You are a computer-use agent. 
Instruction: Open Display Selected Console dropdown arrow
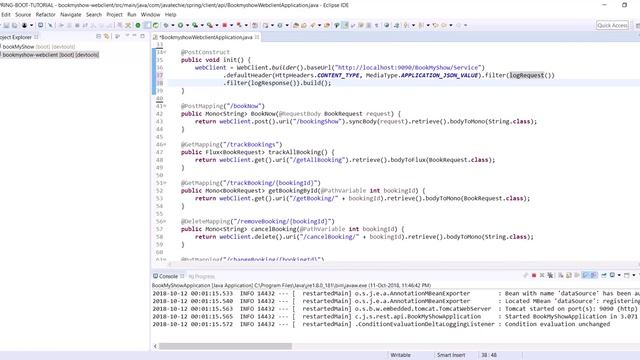619,276
